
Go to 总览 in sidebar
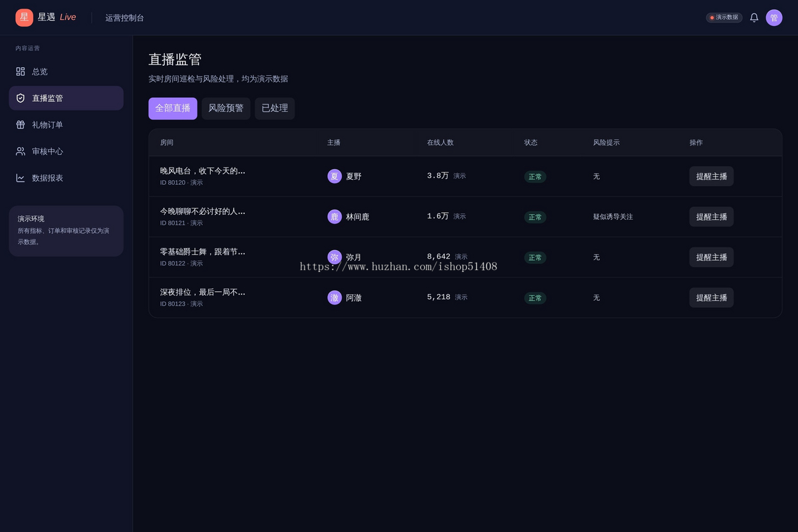66,71
